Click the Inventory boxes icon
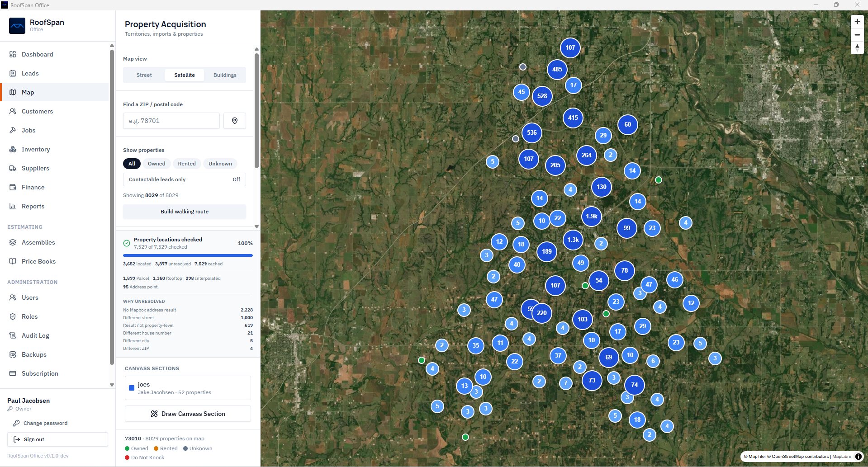Viewport: 868px width, 467px height. point(13,149)
